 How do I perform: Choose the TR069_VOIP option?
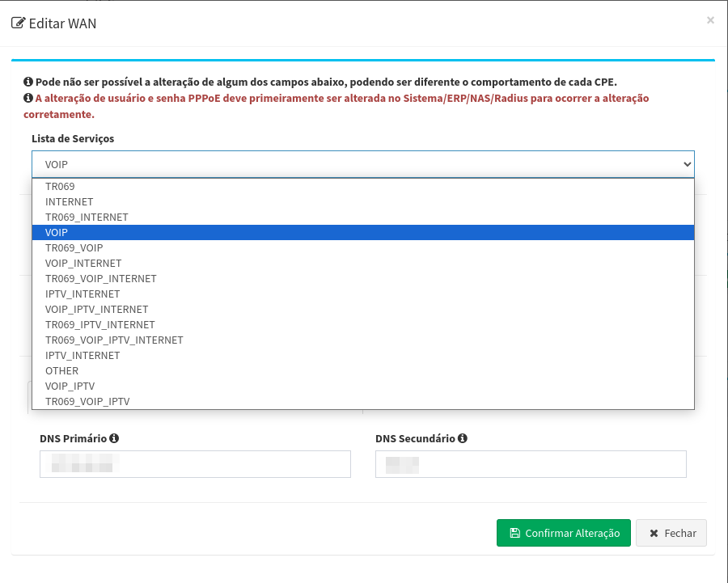pos(74,247)
